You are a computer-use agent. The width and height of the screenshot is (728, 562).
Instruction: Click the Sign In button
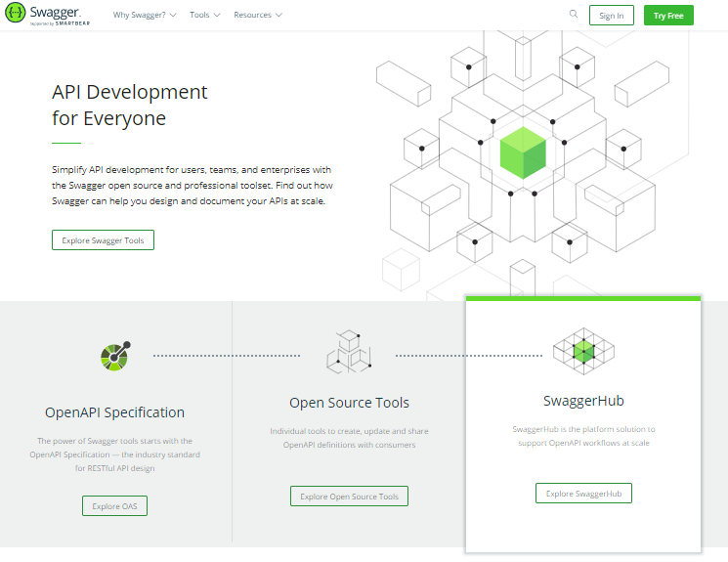click(x=612, y=16)
